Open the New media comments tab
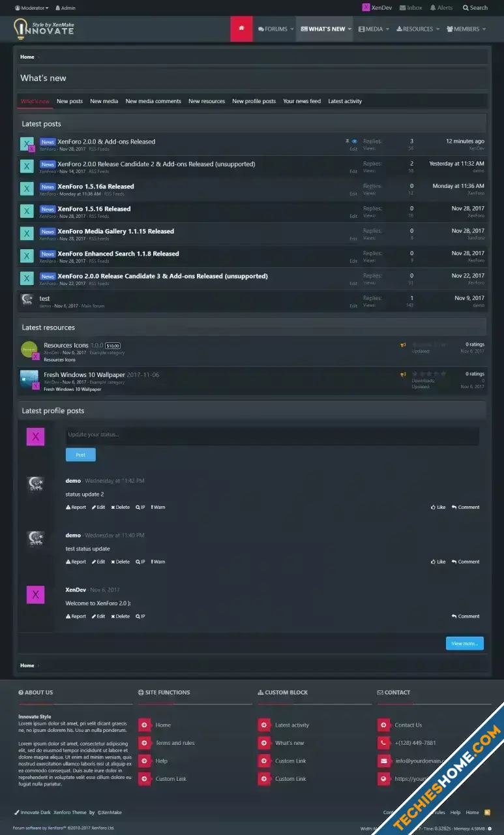 coord(153,101)
